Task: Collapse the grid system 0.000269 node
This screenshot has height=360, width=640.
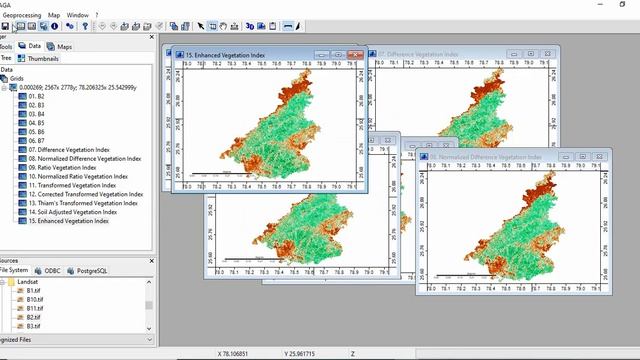Action: [4, 88]
